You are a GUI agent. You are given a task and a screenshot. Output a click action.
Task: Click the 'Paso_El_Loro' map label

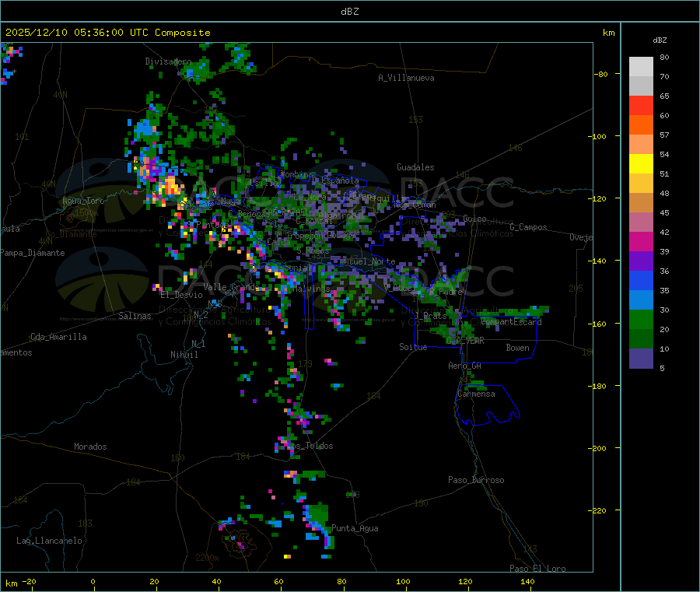537,569
